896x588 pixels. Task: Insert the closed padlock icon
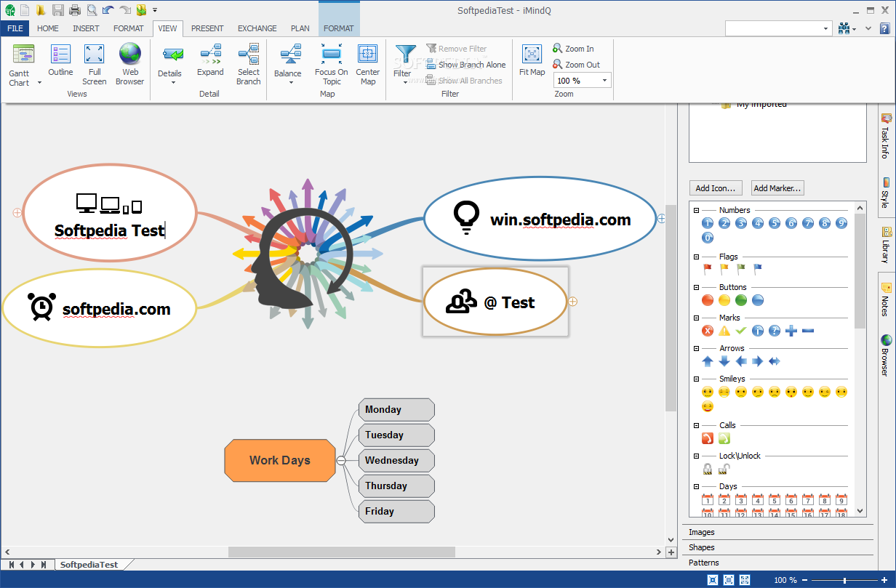(x=708, y=469)
